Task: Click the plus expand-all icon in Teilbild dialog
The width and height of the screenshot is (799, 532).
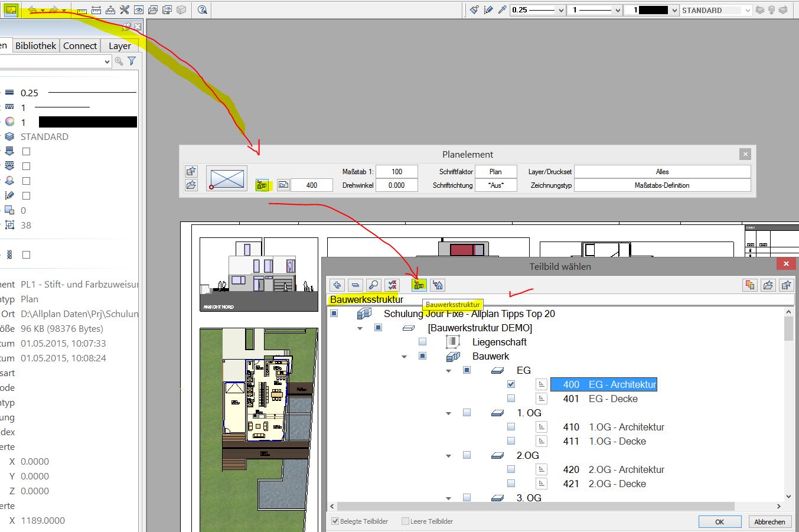Action: pyautogui.click(x=337, y=285)
